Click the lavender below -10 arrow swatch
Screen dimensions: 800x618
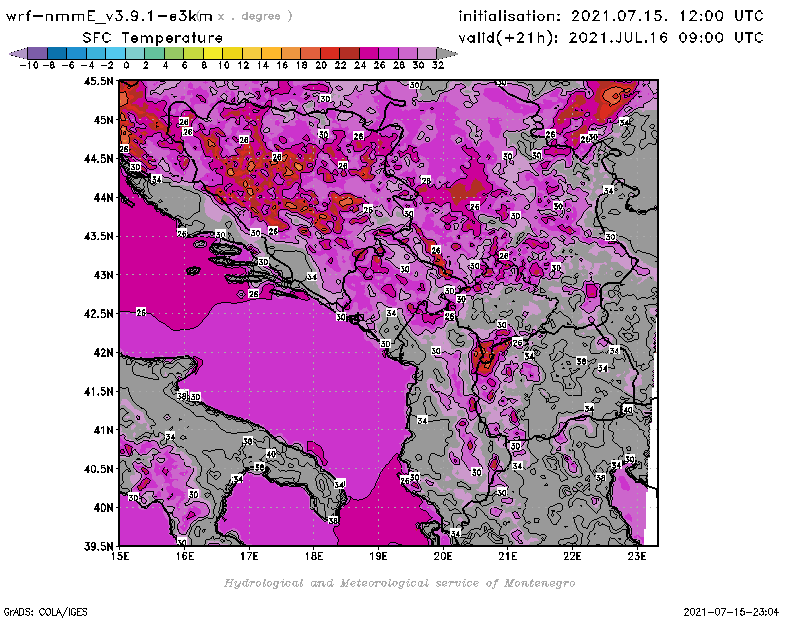[18, 53]
